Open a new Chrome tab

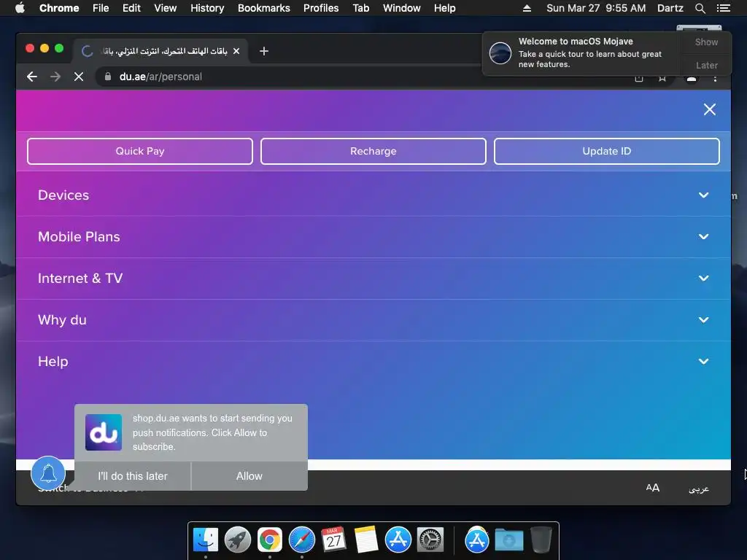(264, 51)
